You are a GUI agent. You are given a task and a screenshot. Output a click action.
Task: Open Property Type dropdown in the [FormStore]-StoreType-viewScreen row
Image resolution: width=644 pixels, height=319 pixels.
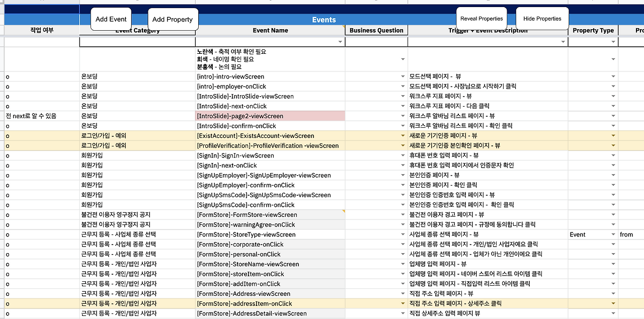613,234
